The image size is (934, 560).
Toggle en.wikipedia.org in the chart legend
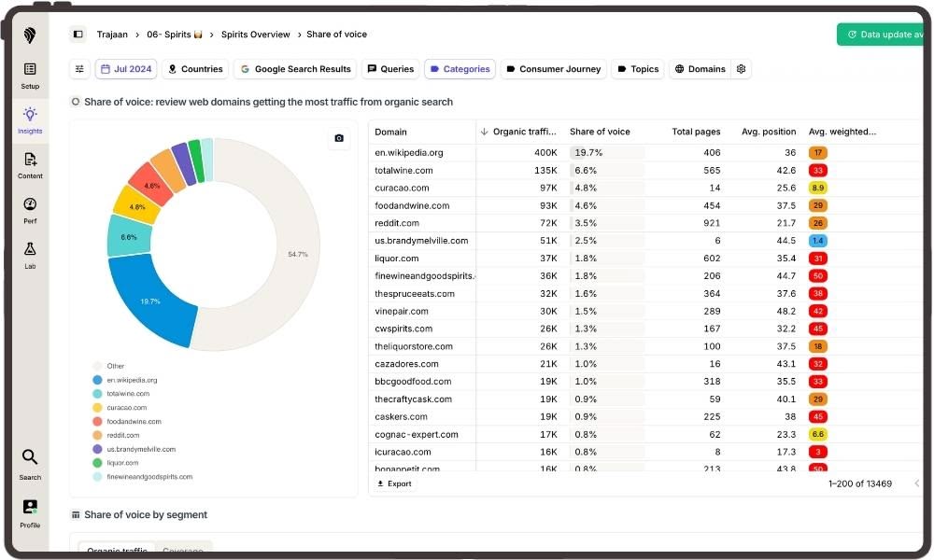[x=125, y=380]
